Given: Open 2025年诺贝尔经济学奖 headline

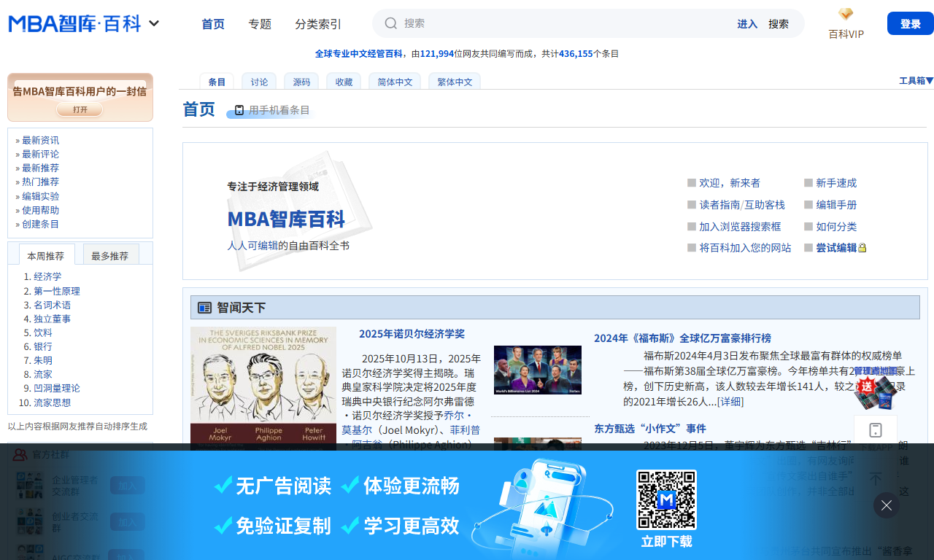Looking at the screenshot, I should tap(412, 334).
